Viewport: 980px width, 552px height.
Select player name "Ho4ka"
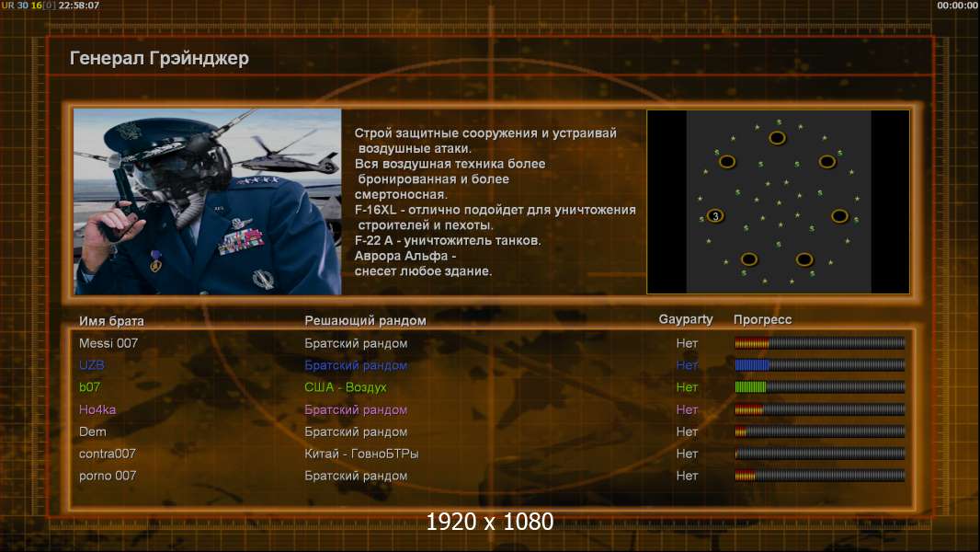click(97, 409)
